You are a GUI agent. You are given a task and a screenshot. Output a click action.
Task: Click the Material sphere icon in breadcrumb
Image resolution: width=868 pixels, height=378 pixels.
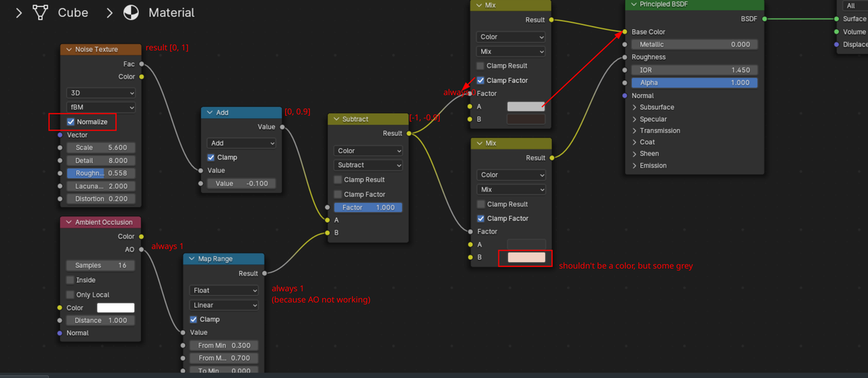pos(131,12)
